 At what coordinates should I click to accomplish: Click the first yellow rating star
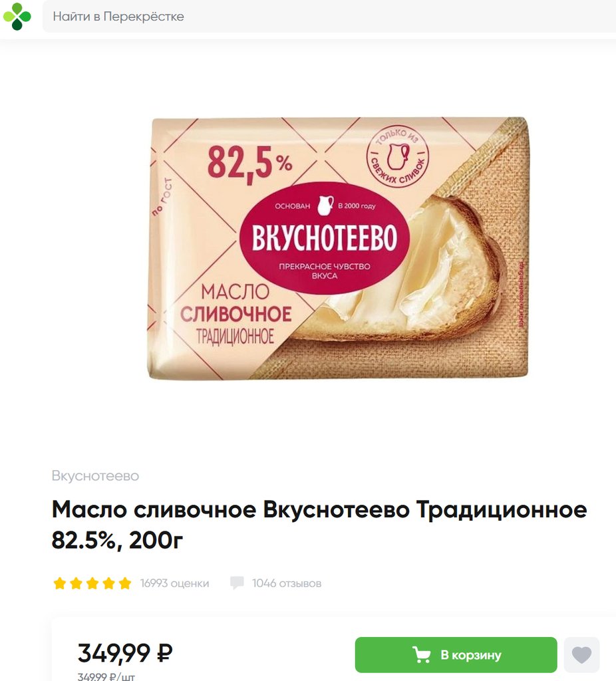point(59,583)
